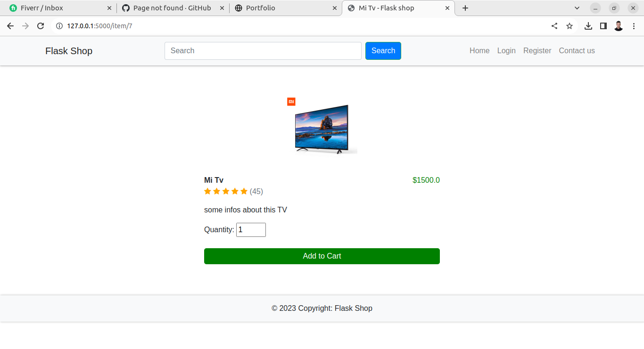Switch to the Fiverr / Inbox tab
Image resolution: width=644 pixels, height=349 pixels.
(x=57, y=8)
